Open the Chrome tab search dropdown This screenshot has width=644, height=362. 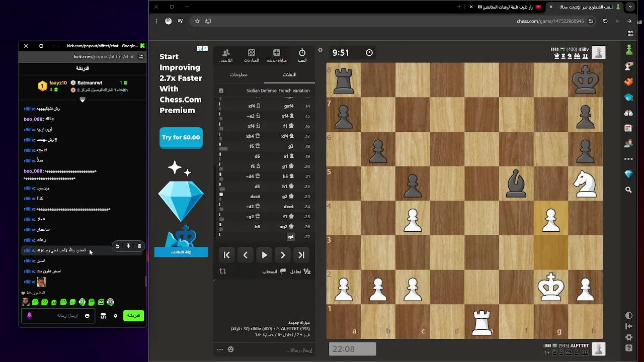tap(630, 7)
